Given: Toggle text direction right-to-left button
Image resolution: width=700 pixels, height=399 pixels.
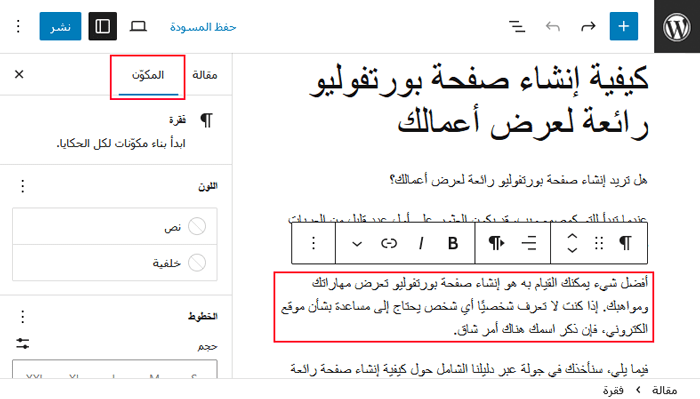Looking at the screenshot, I should pyautogui.click(x=496, y=243).
